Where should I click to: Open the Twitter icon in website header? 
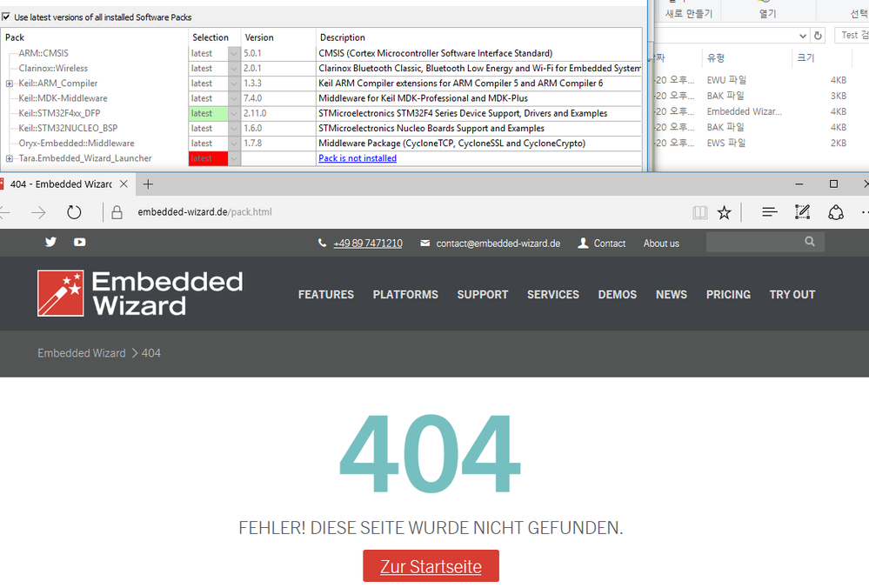coord(50,242)
